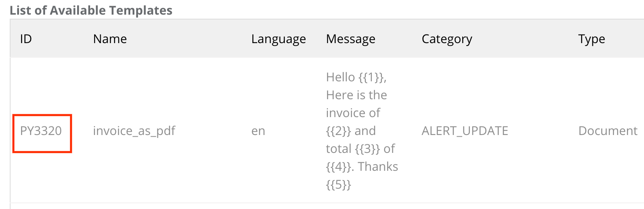
Task: Click the highlighted template ID PY3320
Action: 41,131
